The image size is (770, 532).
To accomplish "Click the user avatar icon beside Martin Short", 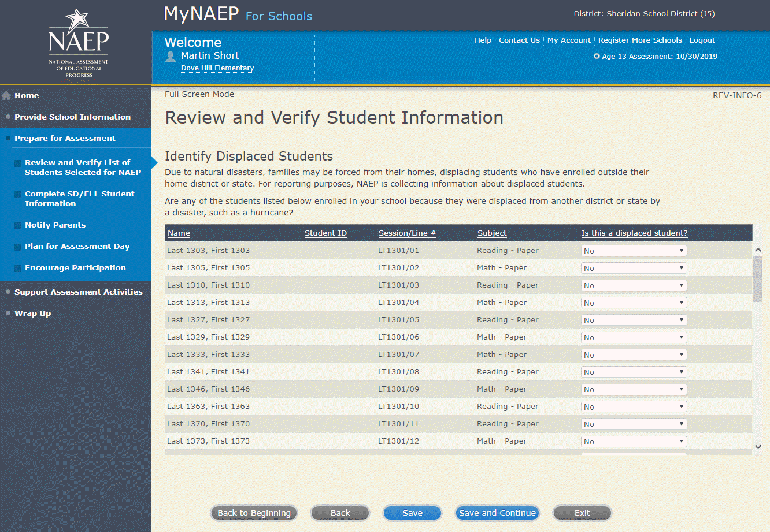I will click(171, 56).
